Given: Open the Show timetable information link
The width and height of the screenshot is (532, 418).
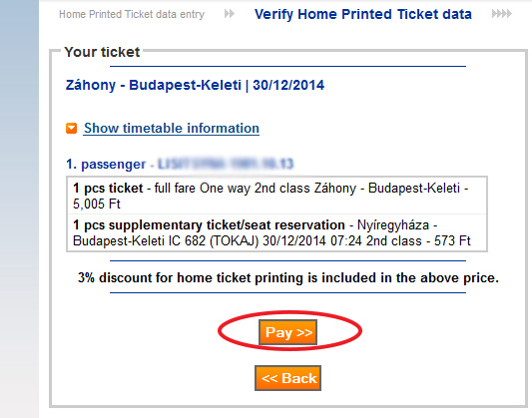Looking at the screenshot, I should [x=172, y=128].
